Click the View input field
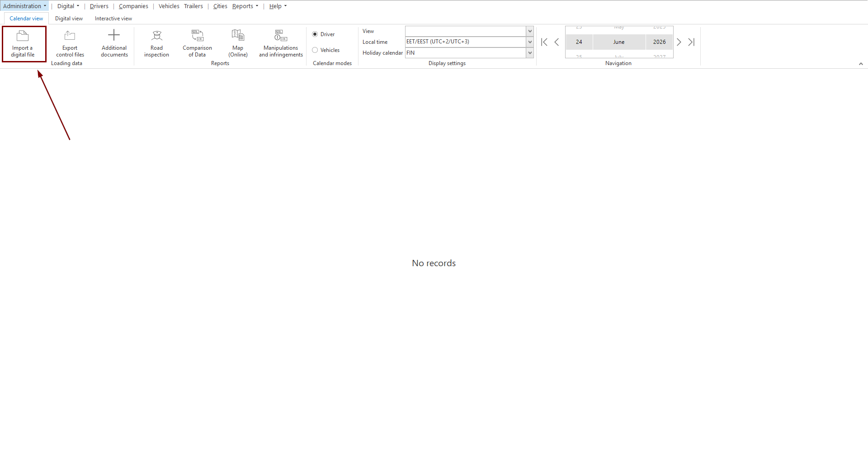 (x=466, y=31)
